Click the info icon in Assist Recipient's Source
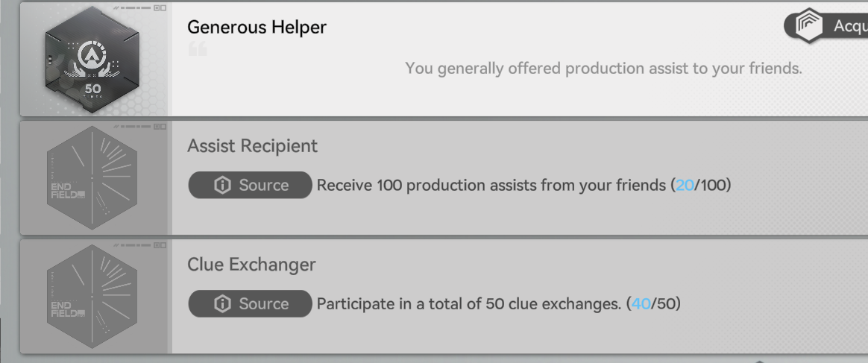 (x=222, y=185)
